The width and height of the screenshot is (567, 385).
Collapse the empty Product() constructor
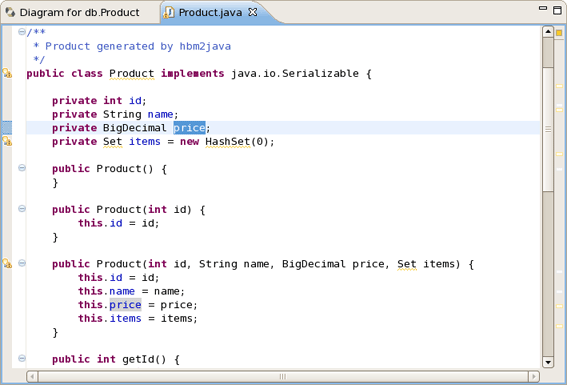click(x=22, y=168)
